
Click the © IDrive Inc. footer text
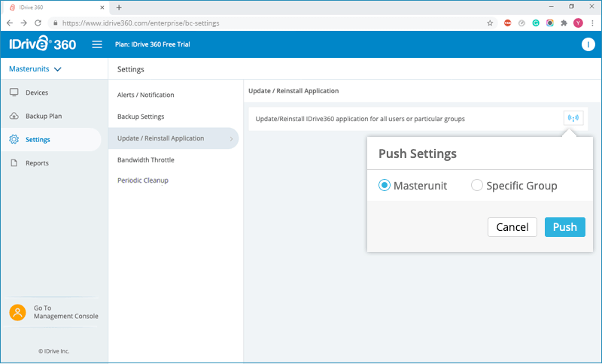click(53, 351)
